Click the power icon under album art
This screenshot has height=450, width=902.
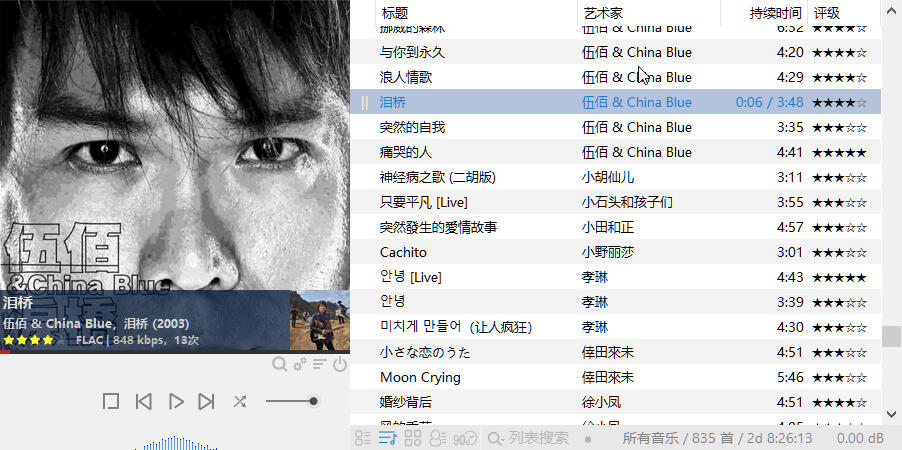point(340,364)
